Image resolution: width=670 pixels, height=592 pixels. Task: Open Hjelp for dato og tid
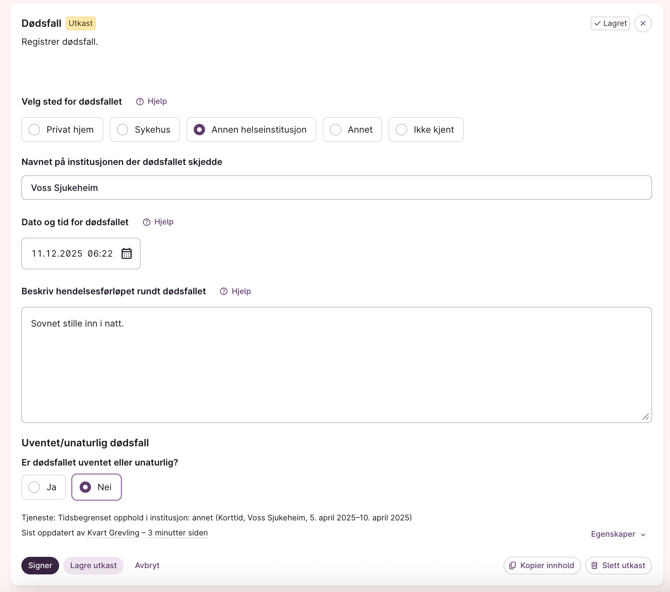click(x=158, y=222)
